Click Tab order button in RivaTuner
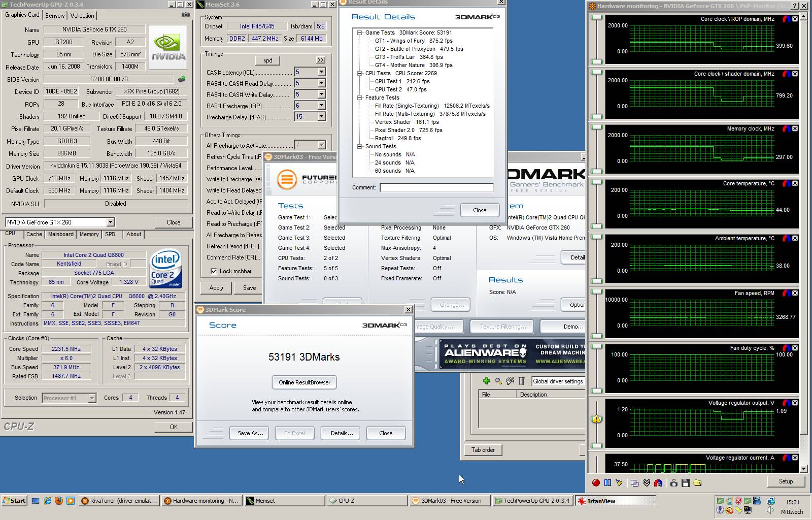The width and height of the screenshot is (812, 520). click(483, 450)
